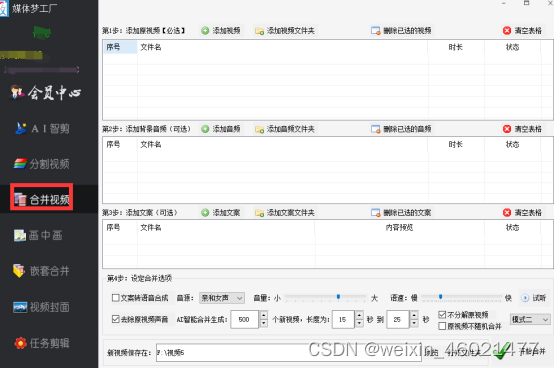
Task: Click 删除已选的视频
Action: [401, 31]
